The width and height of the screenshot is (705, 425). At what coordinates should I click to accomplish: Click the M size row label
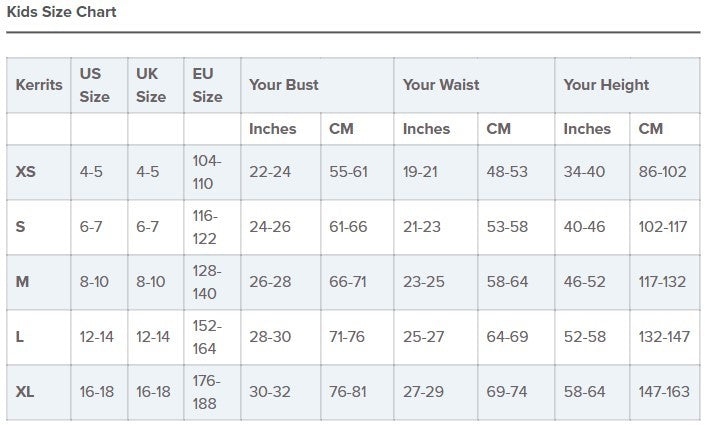[x=22, y=282]
